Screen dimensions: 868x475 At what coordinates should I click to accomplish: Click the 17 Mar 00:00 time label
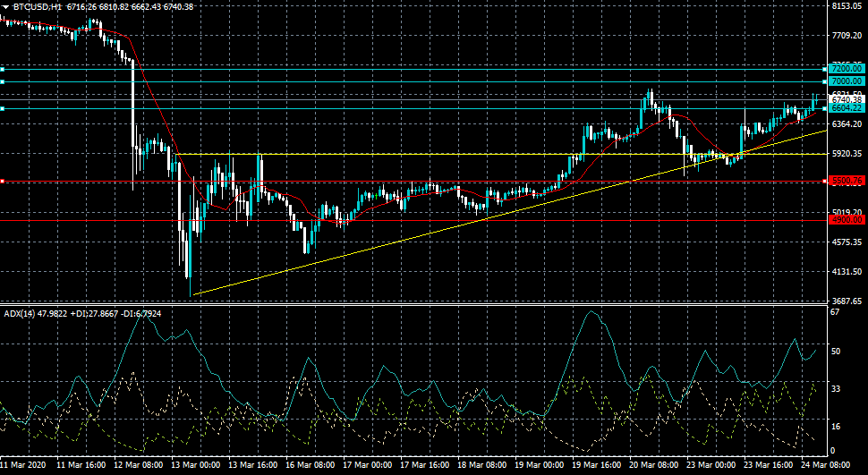(x=368, y=465)
